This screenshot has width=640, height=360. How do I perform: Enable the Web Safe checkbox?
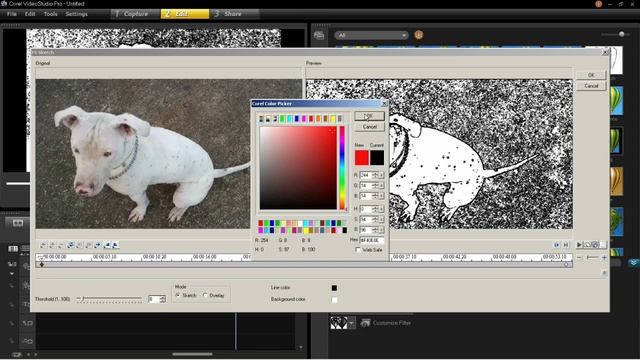coord(358,250)
